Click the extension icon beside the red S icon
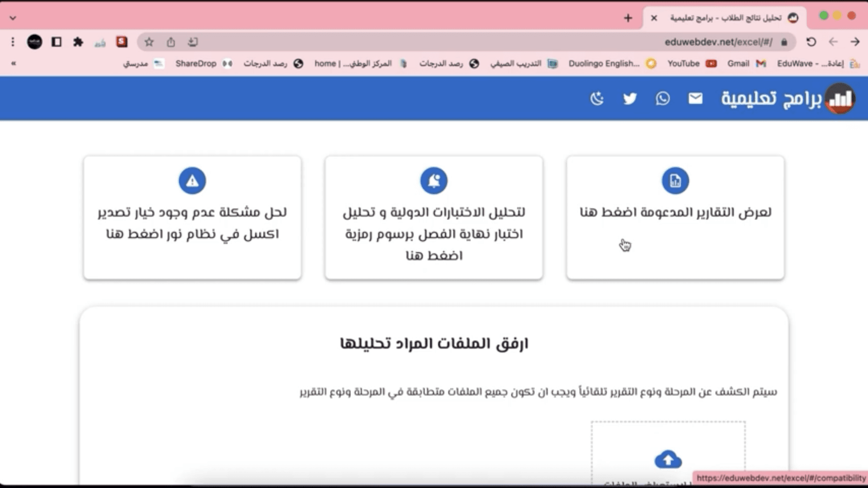 tap(100, 43)
